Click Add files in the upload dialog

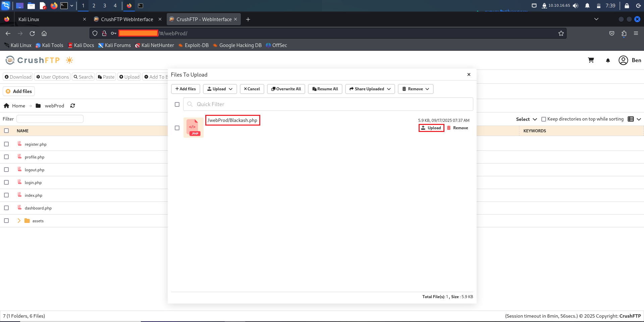click(185, 89)
